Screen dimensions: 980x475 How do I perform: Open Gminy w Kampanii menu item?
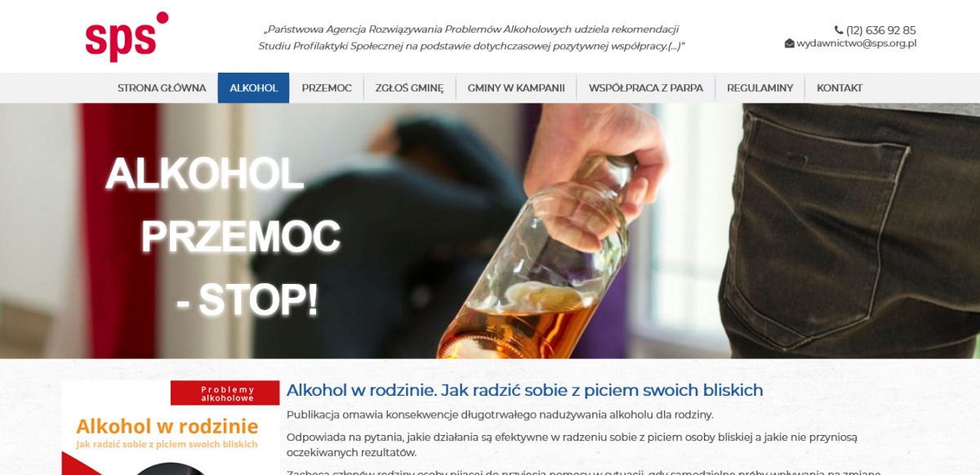pos(516,88)
